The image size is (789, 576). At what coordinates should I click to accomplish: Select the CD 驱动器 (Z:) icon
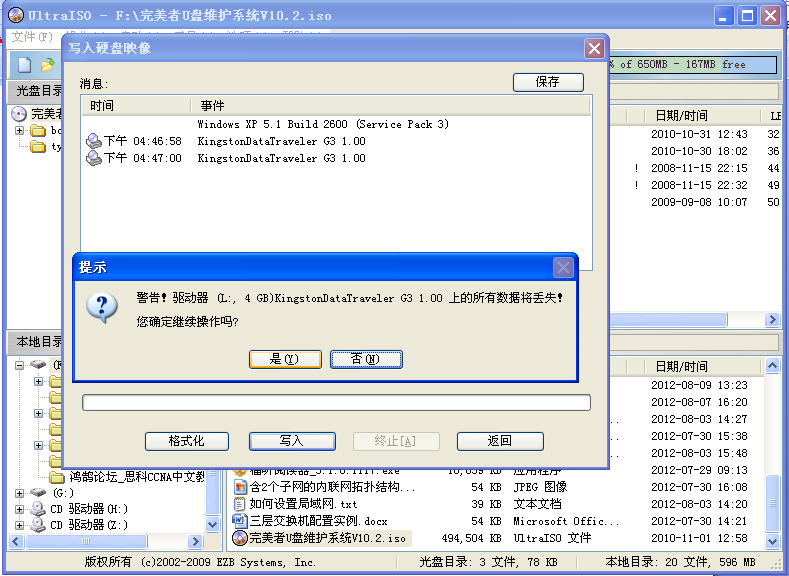coord(38,525)
